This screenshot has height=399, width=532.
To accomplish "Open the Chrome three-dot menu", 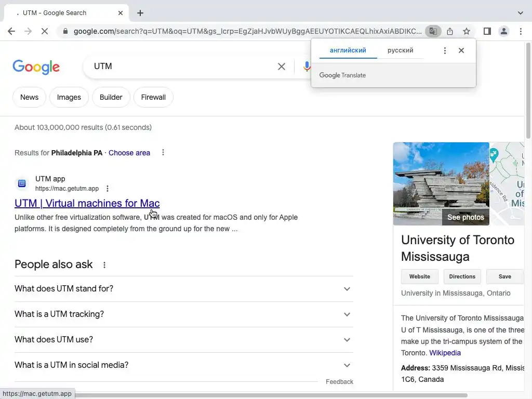I will pos(521,31).
